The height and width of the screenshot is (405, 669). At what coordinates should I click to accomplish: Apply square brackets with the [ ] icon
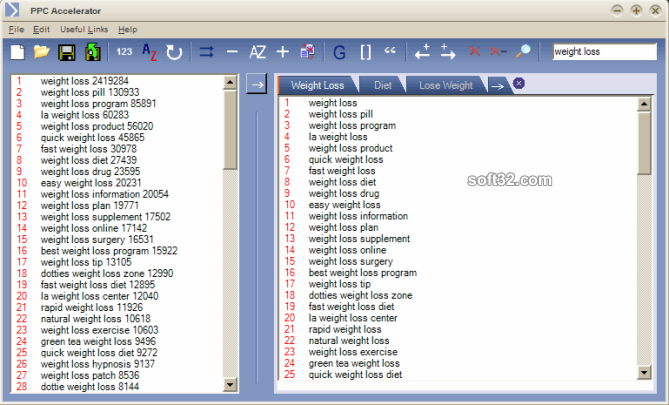[x=366, y=52]
